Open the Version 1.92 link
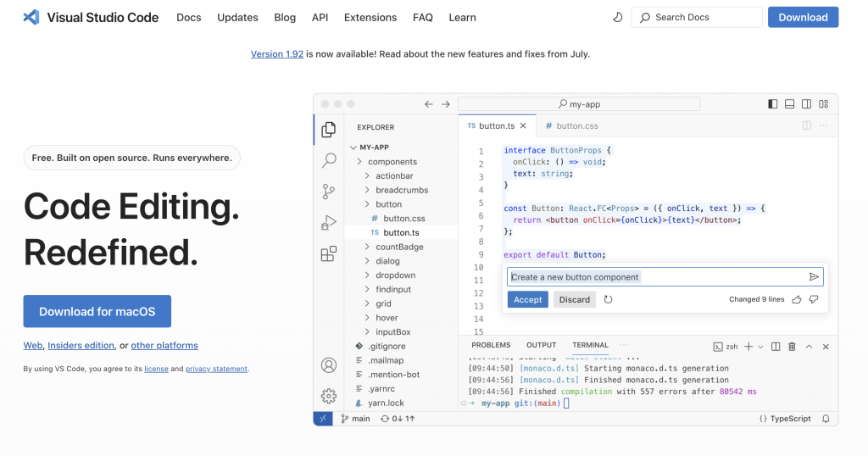 point(277,53)
